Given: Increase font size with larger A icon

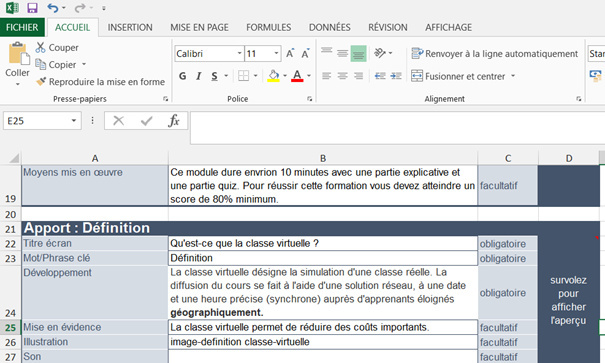Looking at the screenshot, I should [x=290, y=54].
